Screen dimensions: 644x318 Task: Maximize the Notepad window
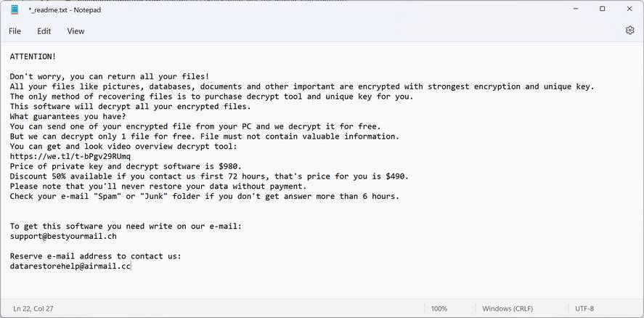[x=602, y=9]
